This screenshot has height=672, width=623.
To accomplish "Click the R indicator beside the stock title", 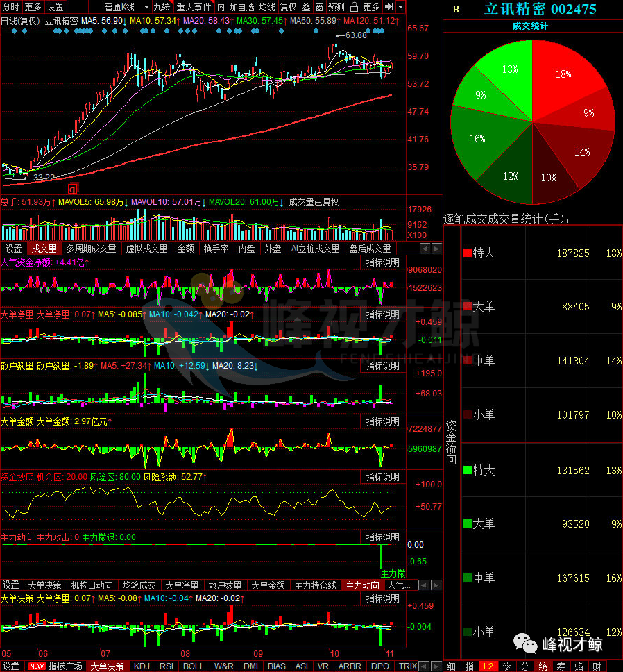I will click(x=456, y=10).
